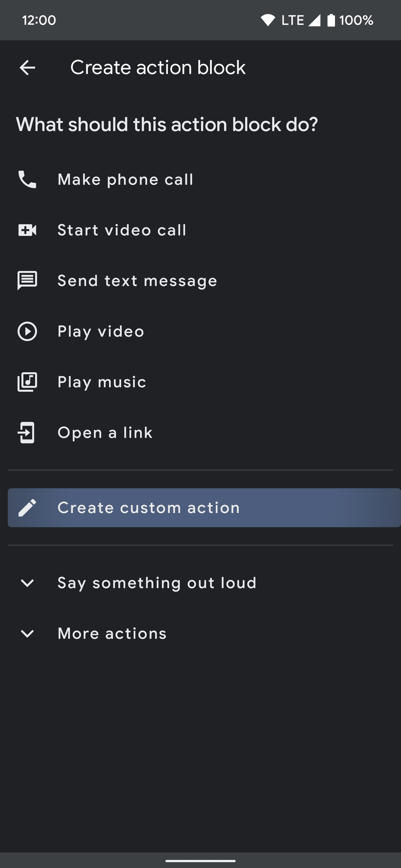Tap the music library icon
Screen dimensions: 401x868
27,382
